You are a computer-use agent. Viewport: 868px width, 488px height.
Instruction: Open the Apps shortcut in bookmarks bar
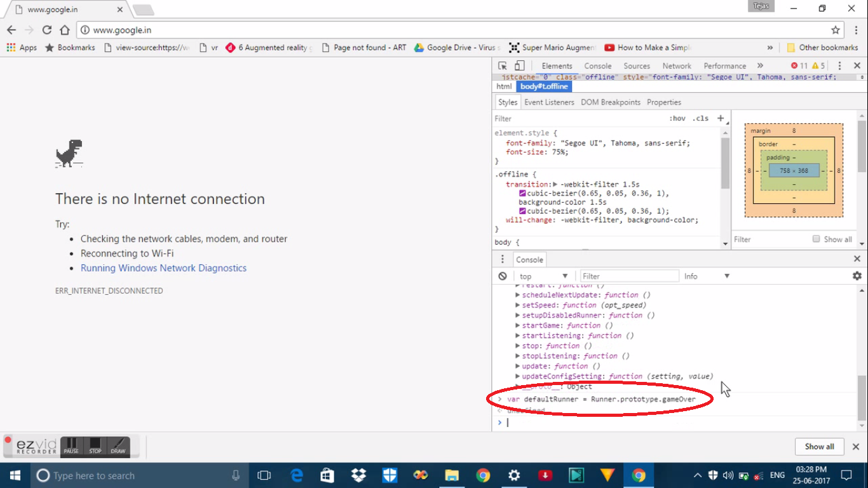[22, 48]
